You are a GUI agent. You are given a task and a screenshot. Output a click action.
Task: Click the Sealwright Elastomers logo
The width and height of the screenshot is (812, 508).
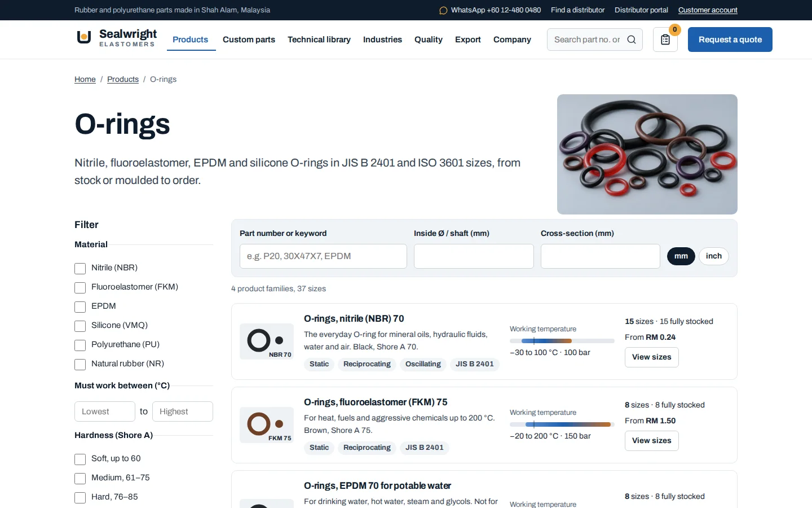pos(117,38)
